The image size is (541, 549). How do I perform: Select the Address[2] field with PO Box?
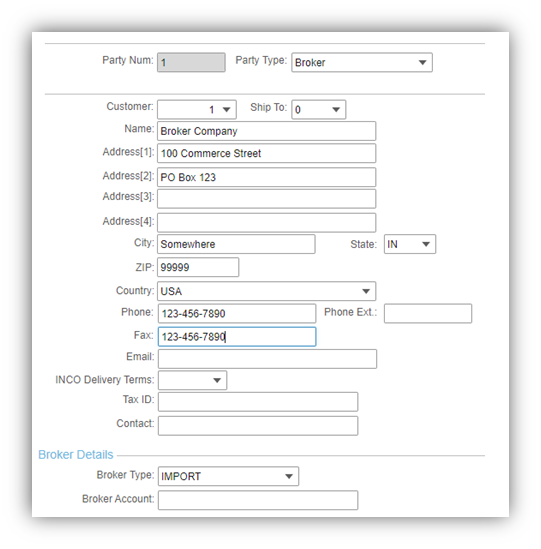pos(266,177)
